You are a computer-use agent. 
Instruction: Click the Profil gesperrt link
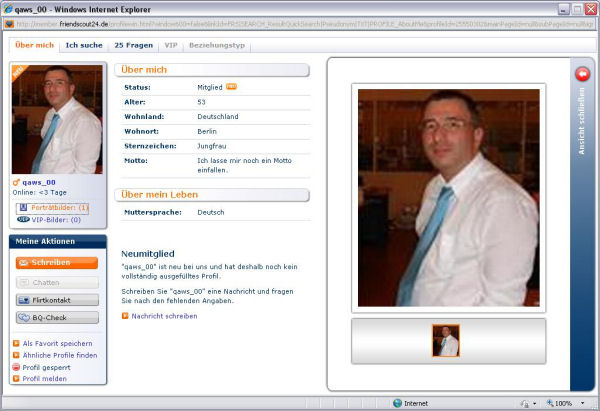pos(47,367)
